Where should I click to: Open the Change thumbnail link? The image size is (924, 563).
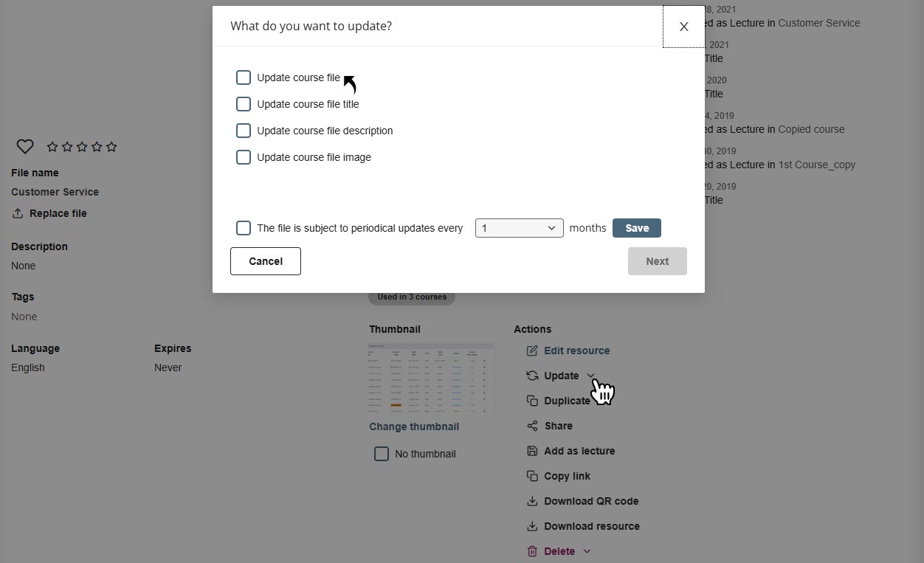point(413,426)
